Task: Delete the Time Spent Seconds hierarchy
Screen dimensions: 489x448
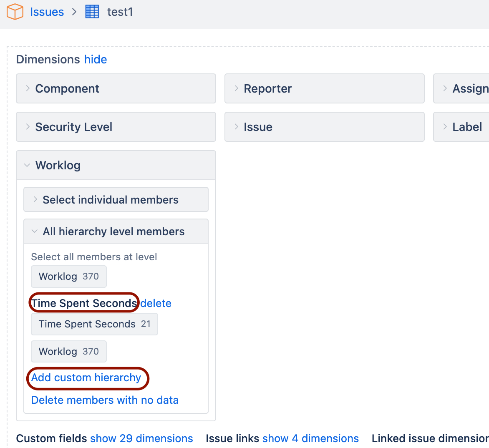Action: coord(156,303)
